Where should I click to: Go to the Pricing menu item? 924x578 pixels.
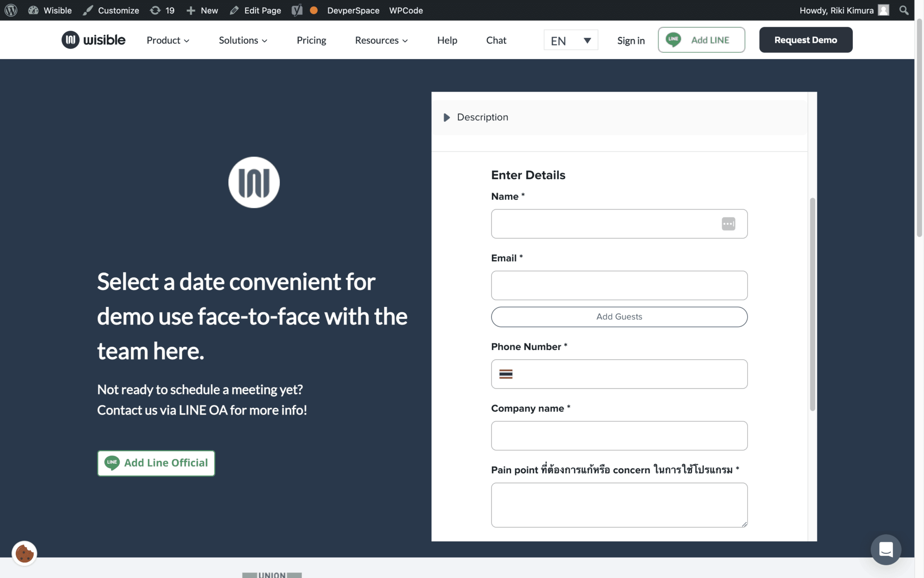(311, 40)
